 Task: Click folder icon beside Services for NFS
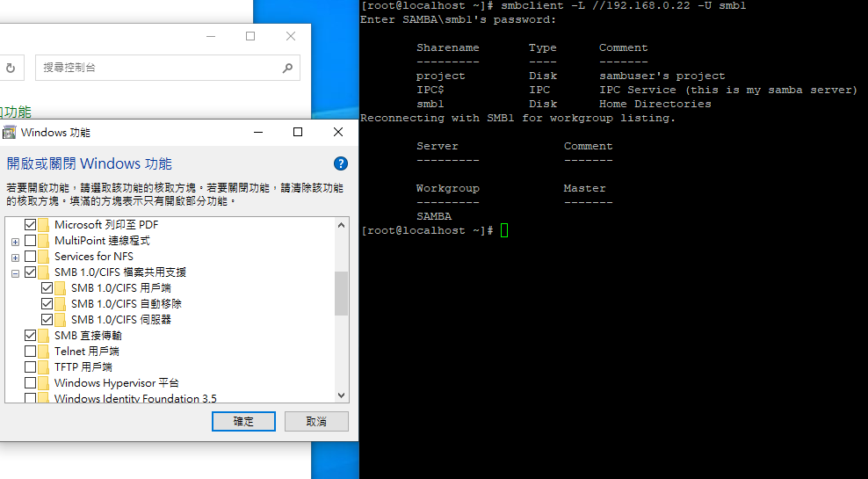[44, 257]
